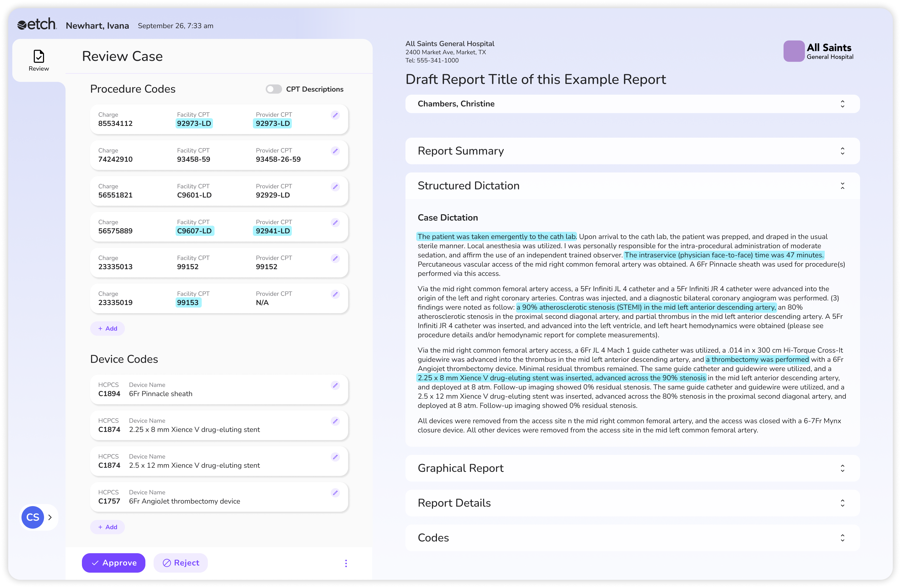Click the etch logo

(37, 25)
